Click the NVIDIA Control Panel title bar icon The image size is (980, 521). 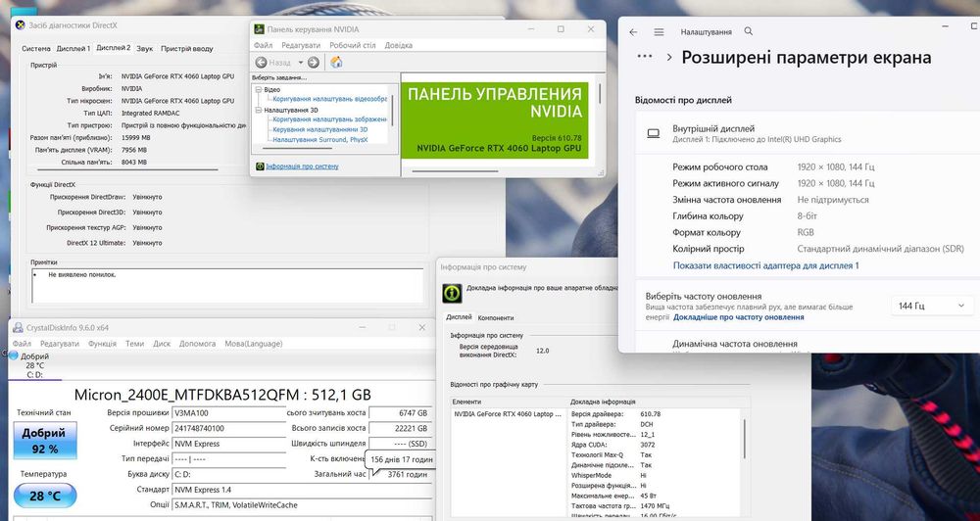coord(260,29)
